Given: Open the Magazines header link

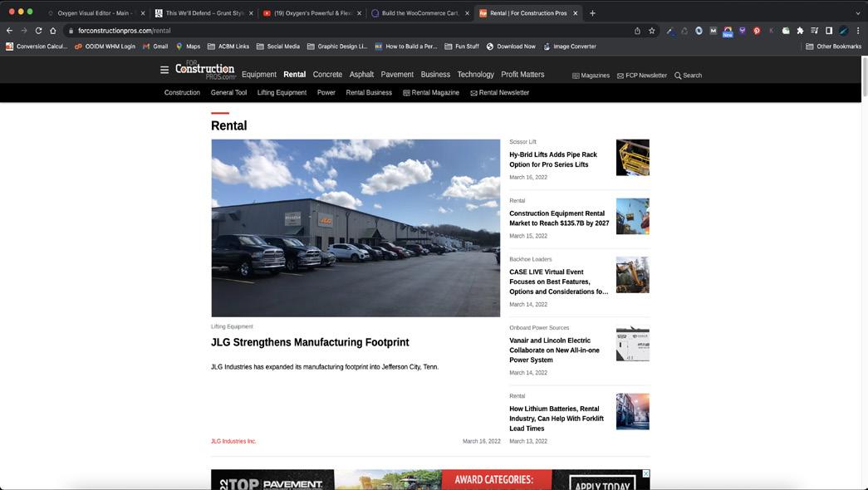Looking at the screenshot, I should point(591,76).
